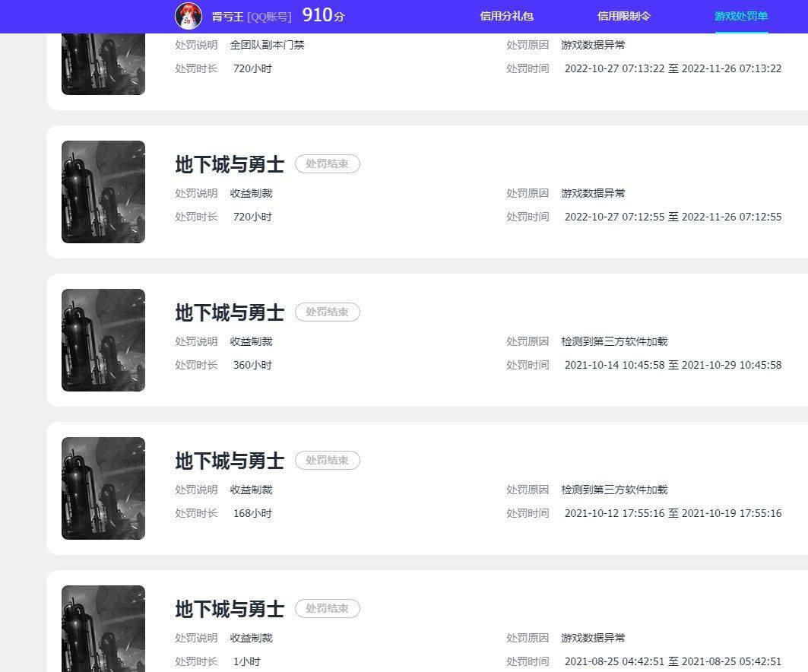Screen dimensions: 808x672
Task: Click the 处罚时间 range of the 720小时 sanction
Action: tap(673, 217)
